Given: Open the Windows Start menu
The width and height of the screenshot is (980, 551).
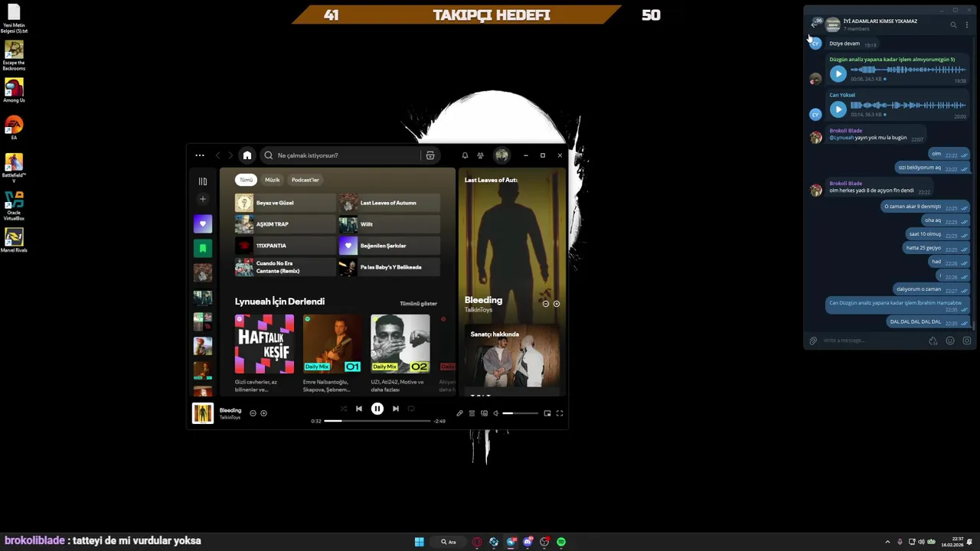Looking at the screenshot, I should (x=420, y=542).
